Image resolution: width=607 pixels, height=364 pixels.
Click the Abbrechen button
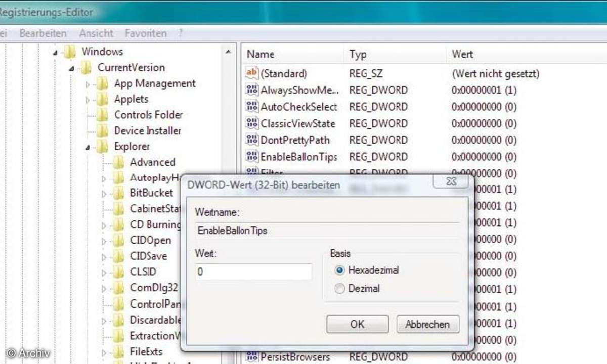click(427, 324)
